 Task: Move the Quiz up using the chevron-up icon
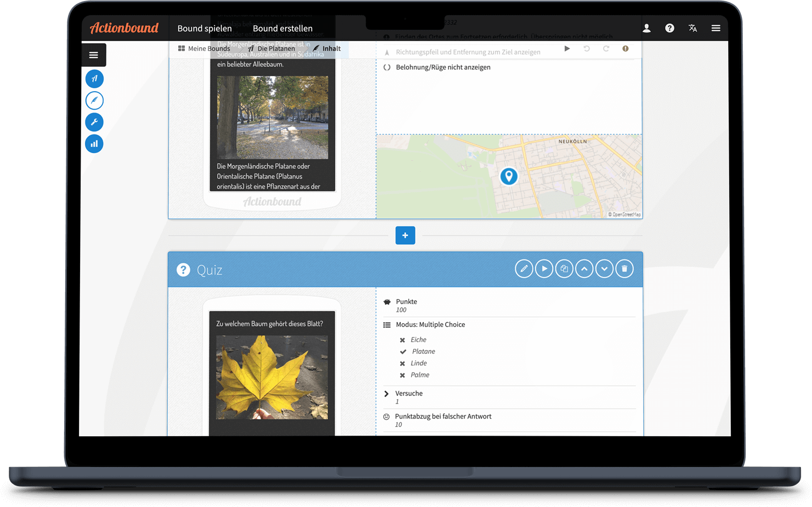tap(584, 268)
